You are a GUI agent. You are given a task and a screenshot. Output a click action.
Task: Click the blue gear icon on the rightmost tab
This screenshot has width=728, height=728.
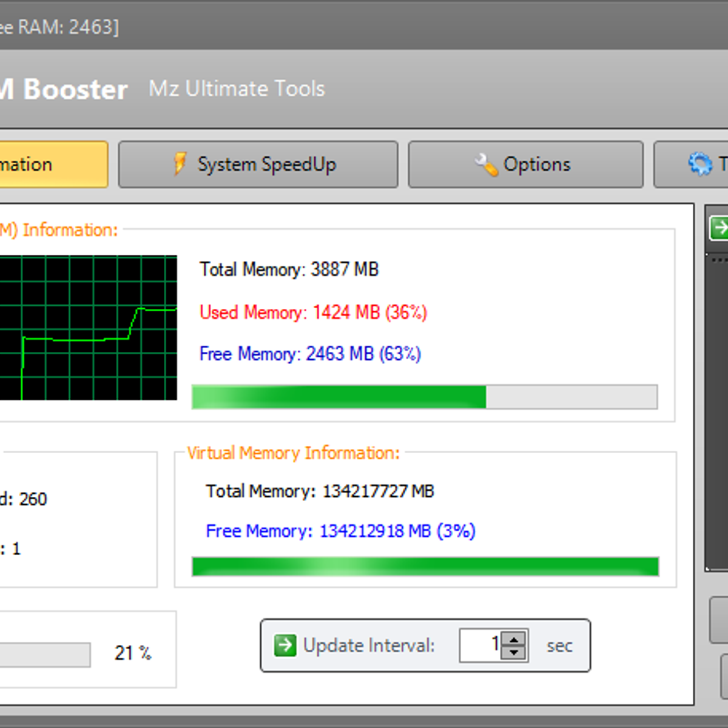coord(701,164)
